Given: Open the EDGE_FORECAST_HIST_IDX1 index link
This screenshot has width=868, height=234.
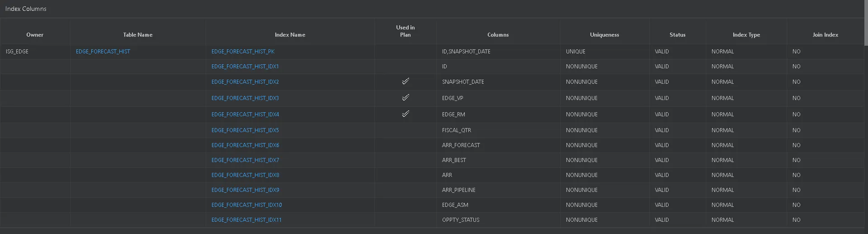Looking at the screenshot, I should pyautogui.click(x=245, y=67).
